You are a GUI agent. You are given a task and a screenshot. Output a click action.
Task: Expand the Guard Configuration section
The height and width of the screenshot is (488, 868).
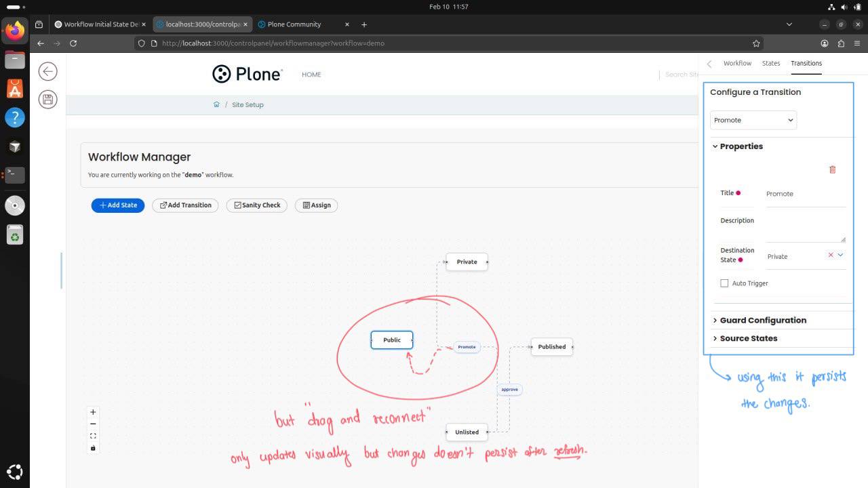coord(762,320)
